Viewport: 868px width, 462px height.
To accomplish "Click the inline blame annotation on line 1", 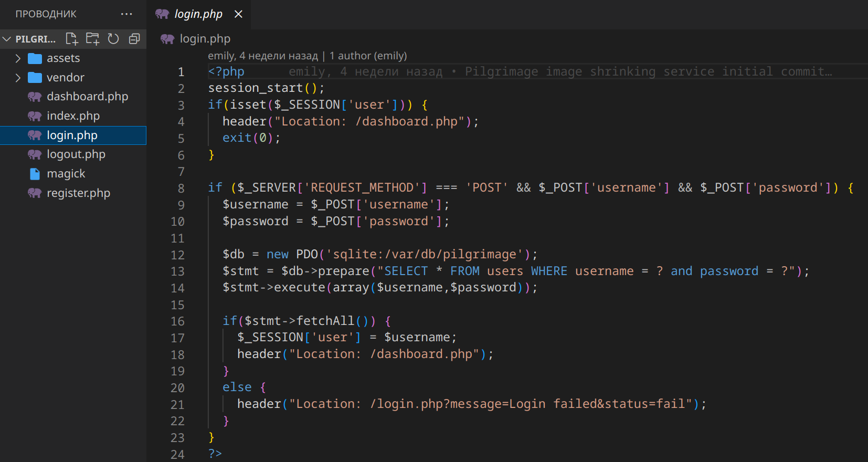I will [x=560, y=71].
